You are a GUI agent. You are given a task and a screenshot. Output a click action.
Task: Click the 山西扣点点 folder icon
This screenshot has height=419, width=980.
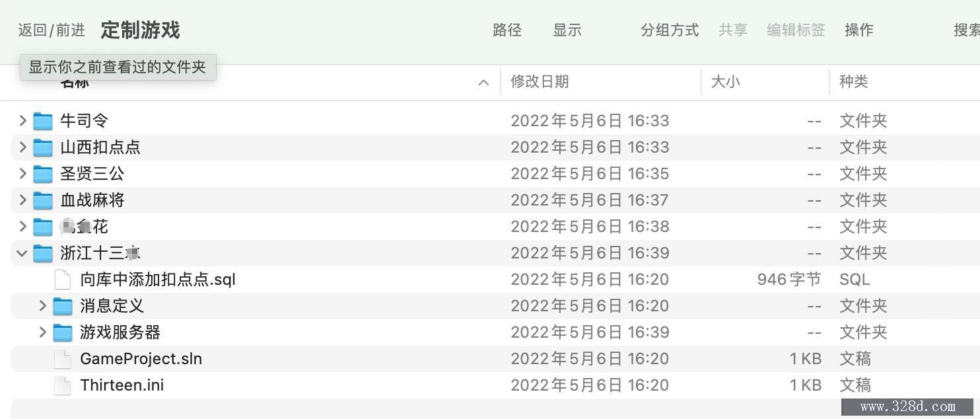pos(43,147)
